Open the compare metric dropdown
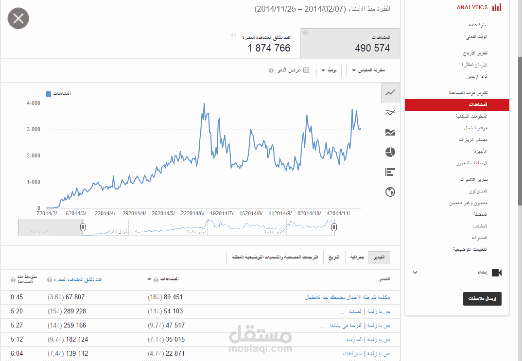The image size is (522, 361). tap(369, 70)
